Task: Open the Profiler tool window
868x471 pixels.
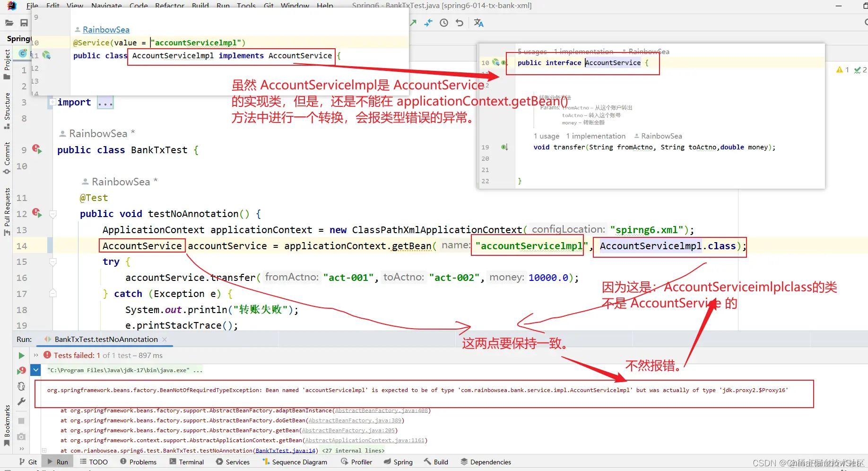Action: [x=356, y=462]
